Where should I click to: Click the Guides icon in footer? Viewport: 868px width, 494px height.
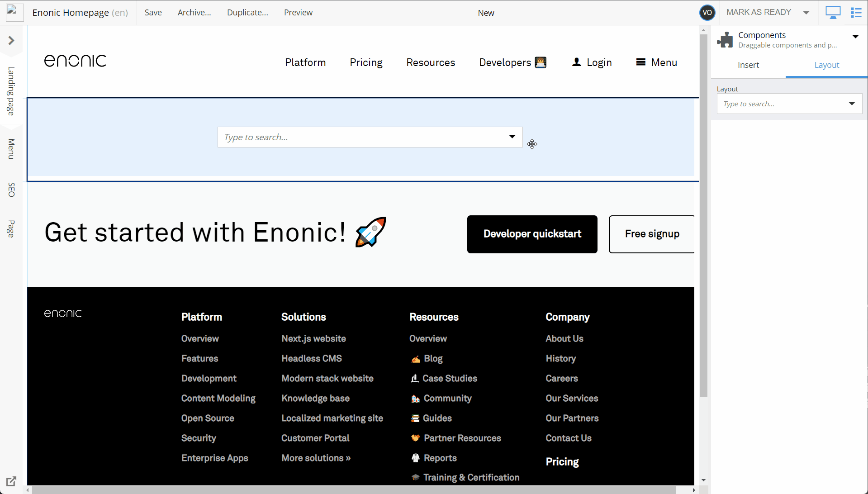415,418
